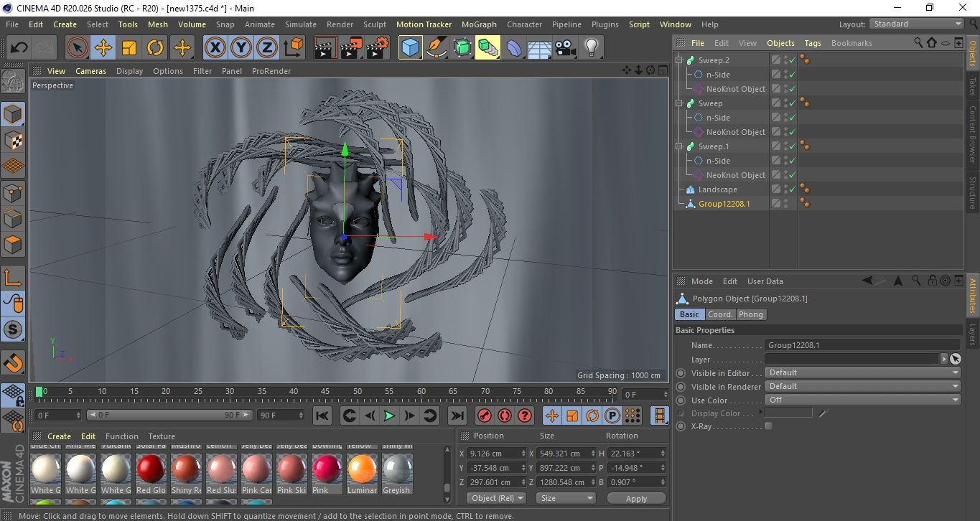Play animation forward
980x521 pixels.
coord(389,416)
